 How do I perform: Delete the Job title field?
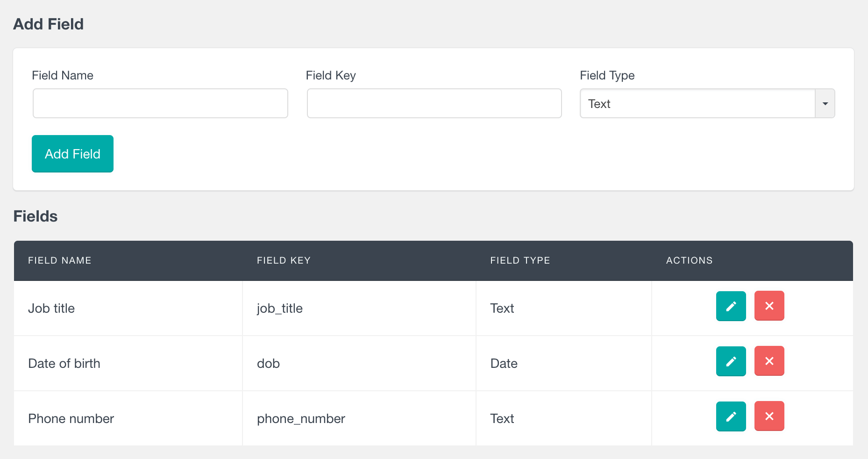[769, 306]
